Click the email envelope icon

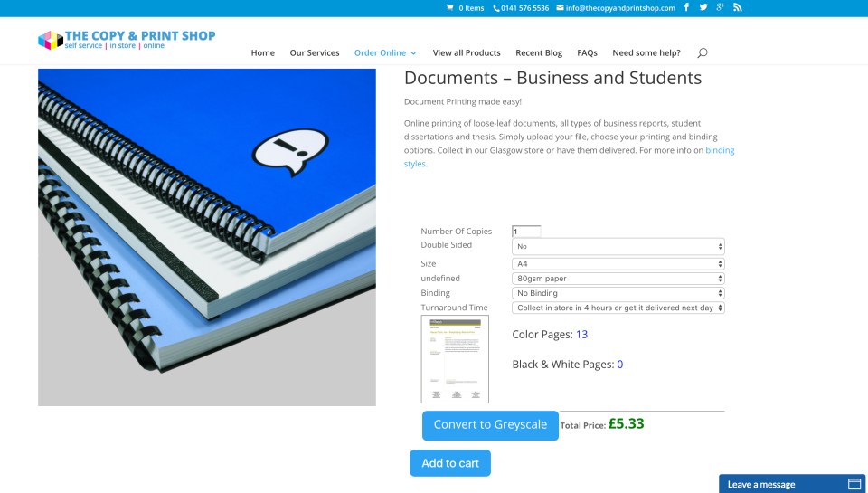pos(561,8)
